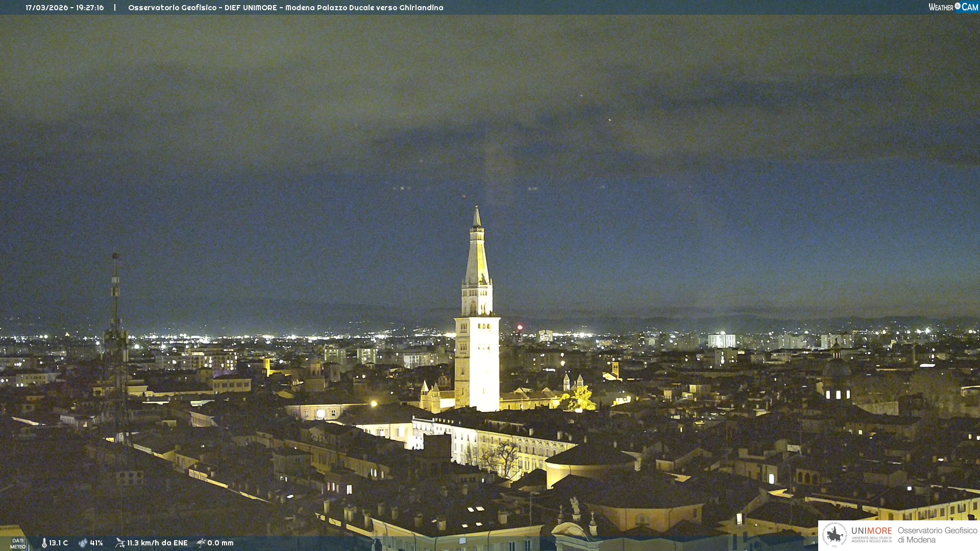Select the 0.0 mm rainfall reading

pyautogui.click(x=220, y=543)
